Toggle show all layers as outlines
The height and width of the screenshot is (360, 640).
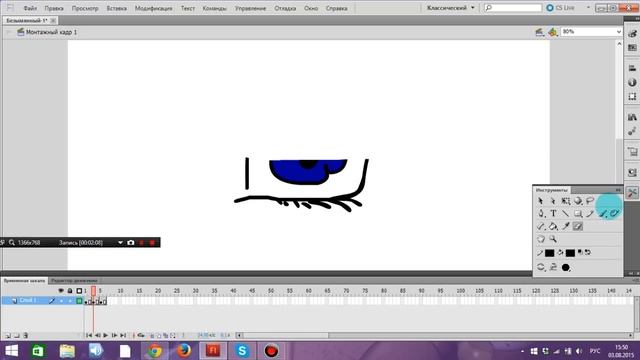tap(79, 291)
